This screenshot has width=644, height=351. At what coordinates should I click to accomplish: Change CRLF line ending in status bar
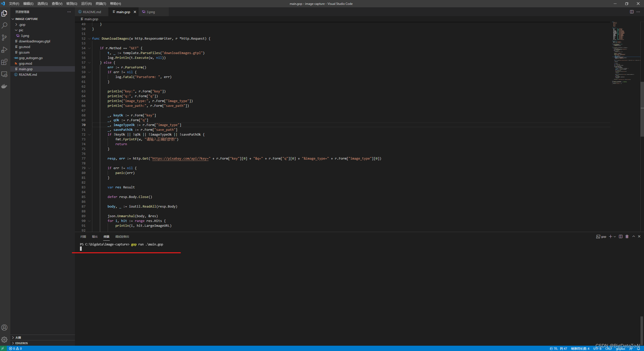point(609,348)
